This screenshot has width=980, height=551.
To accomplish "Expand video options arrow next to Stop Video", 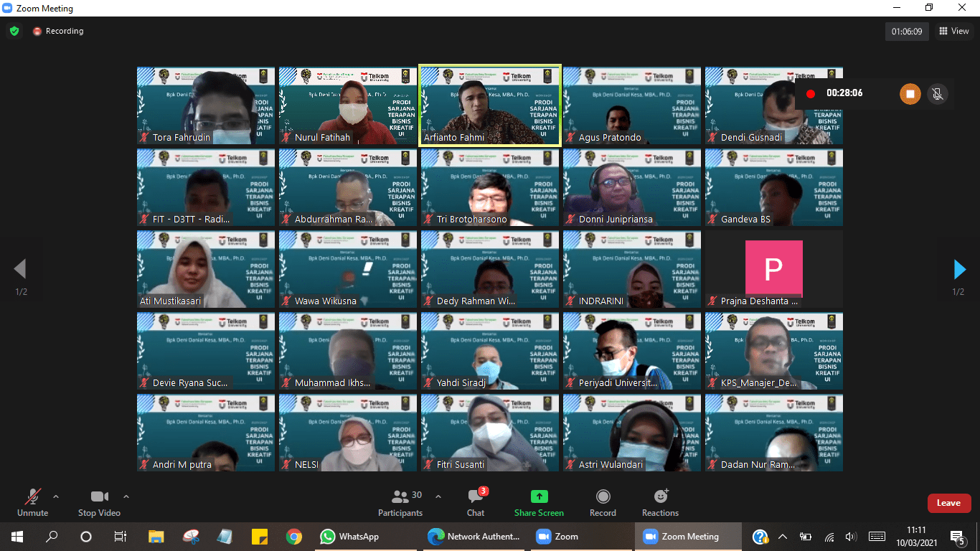I will click(x=126, y=496).
